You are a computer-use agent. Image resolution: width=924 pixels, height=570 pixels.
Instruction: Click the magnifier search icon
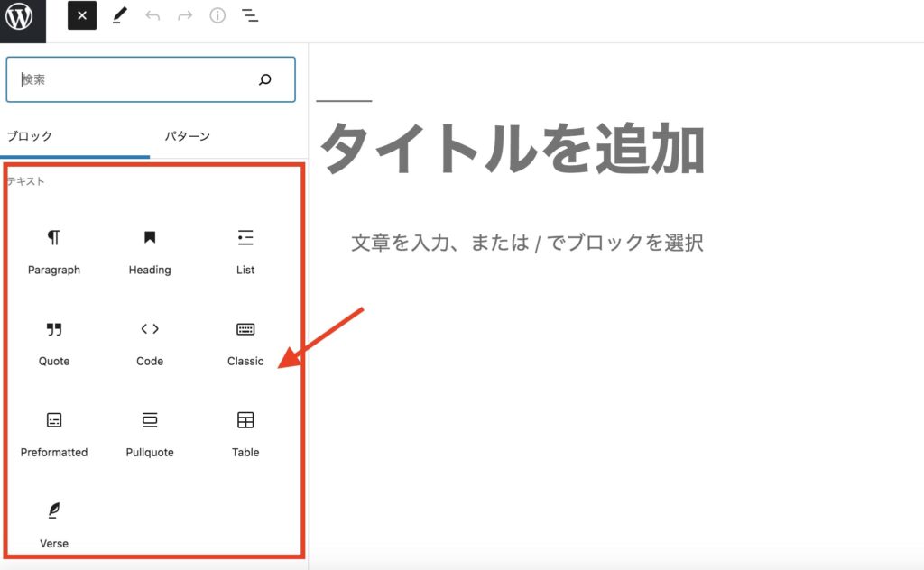pos(265,79)
